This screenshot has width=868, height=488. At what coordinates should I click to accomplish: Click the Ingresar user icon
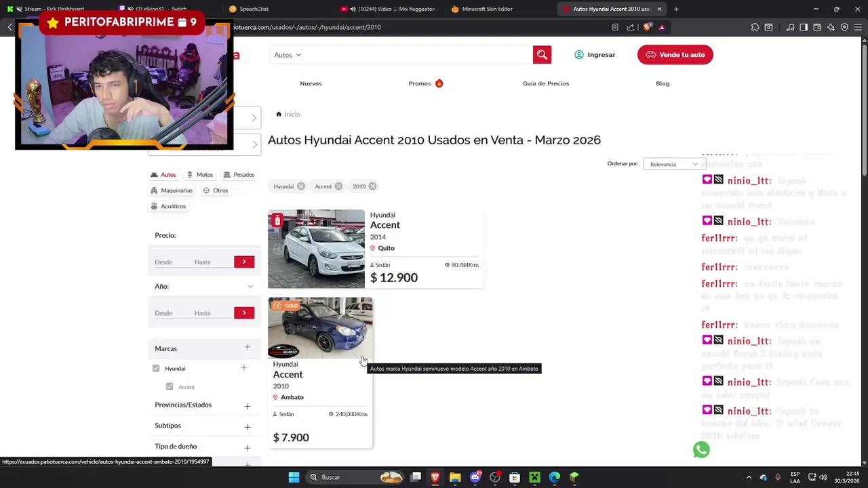pyautogui.click(x=578, y=55)
